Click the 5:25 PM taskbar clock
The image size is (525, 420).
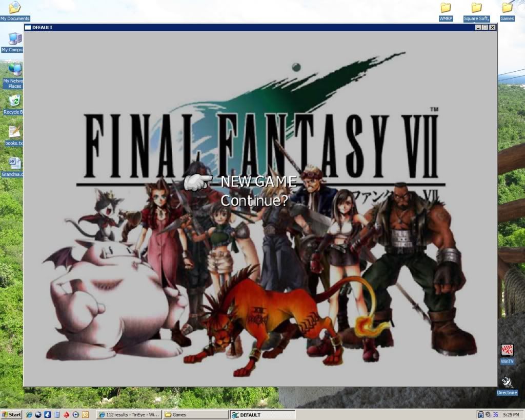[x=511, y=415]
